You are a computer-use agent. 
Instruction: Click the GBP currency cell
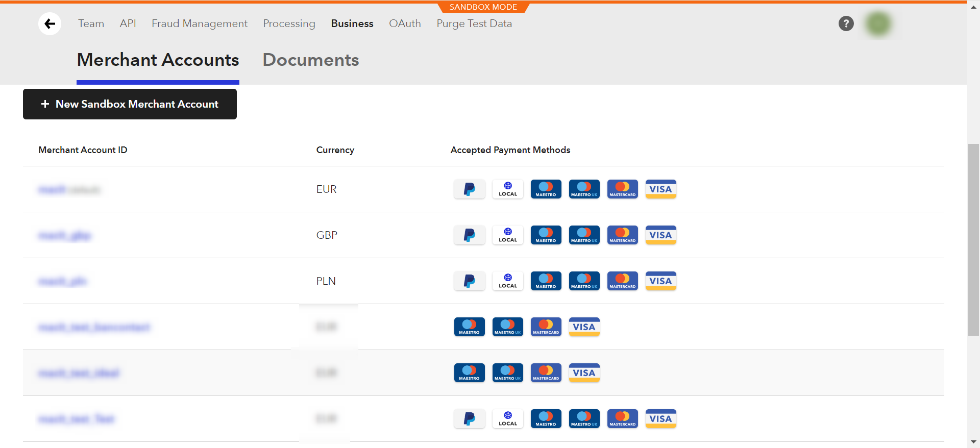(327, 235)
